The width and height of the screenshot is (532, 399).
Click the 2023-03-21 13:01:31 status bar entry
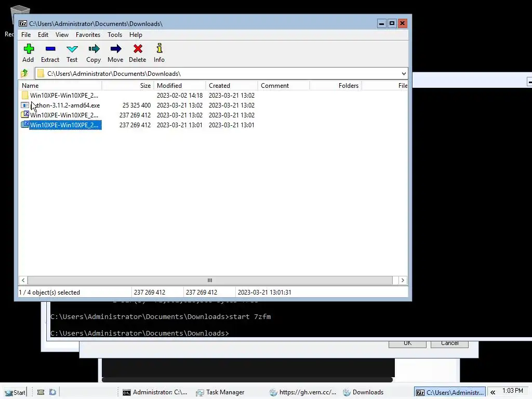[264, 292]
